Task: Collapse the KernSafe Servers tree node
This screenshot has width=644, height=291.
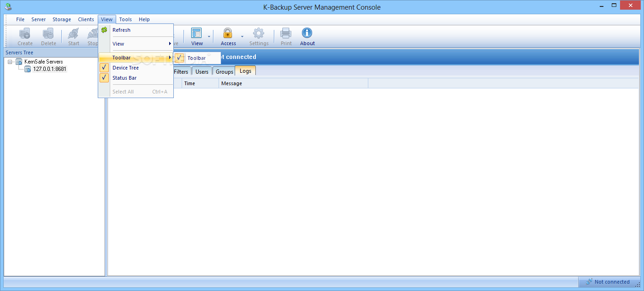Action: click(x=10, y=62)
